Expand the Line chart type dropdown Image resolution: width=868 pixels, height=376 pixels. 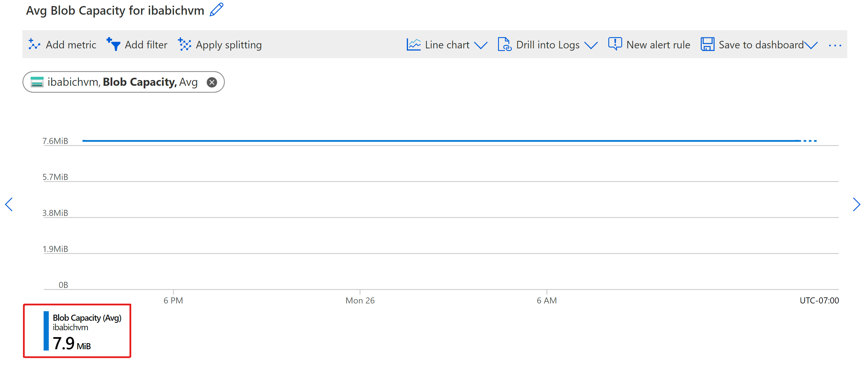coord(480,45)
